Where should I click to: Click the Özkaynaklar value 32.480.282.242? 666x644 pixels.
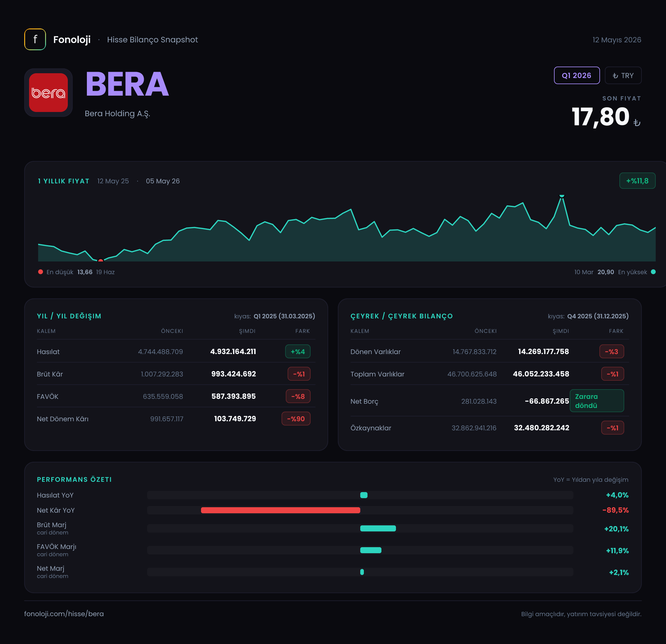coord(541,428)
